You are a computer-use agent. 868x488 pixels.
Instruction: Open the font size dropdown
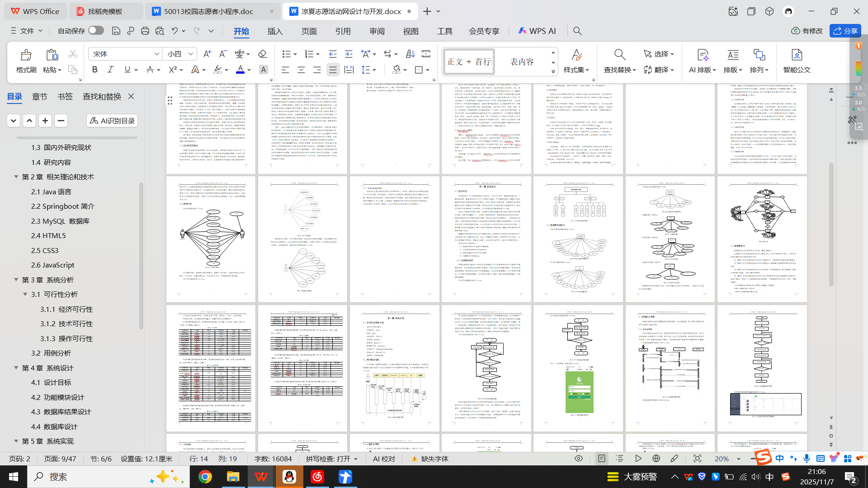coord(191,54)
